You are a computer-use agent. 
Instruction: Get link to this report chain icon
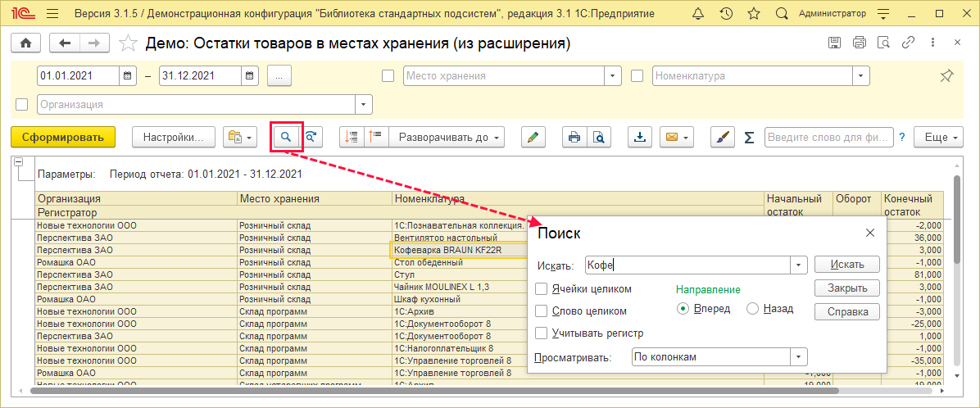tap(908, 43)
